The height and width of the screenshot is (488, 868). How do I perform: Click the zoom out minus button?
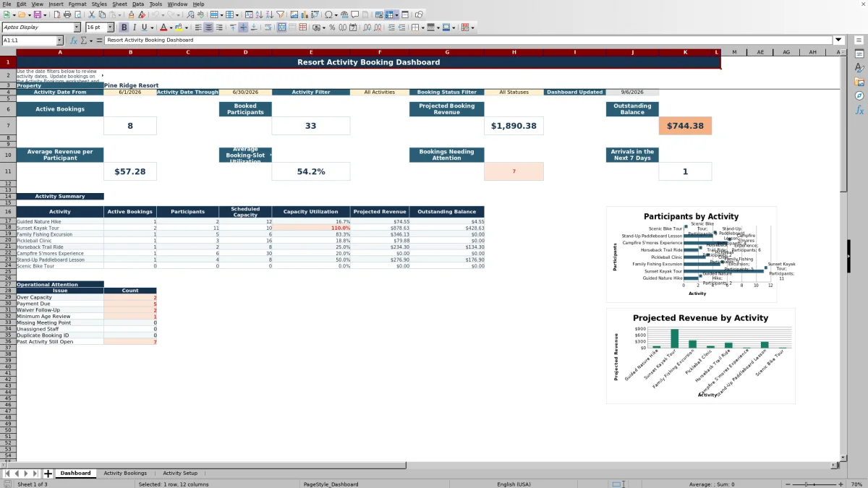(x=787, y=484)
